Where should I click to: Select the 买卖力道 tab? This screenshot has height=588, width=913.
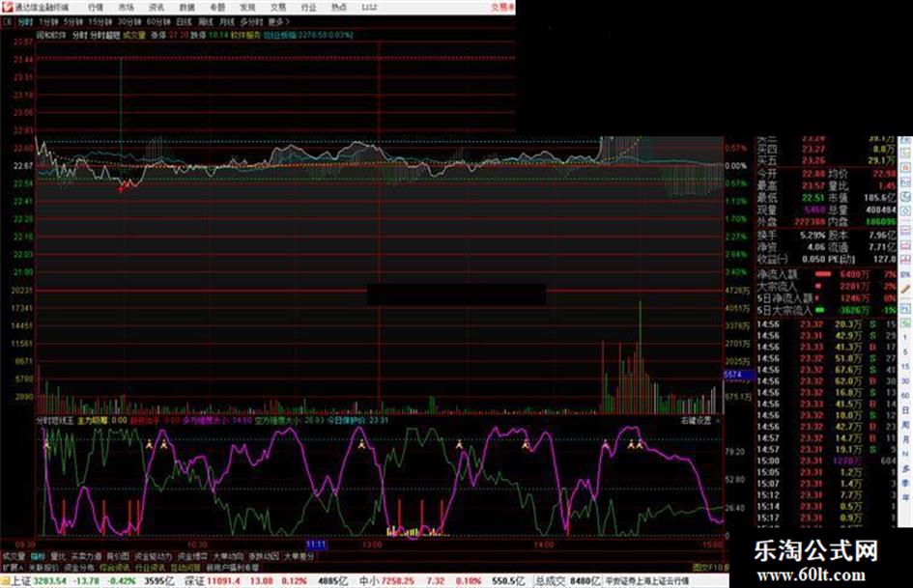[x=86, y=556]
